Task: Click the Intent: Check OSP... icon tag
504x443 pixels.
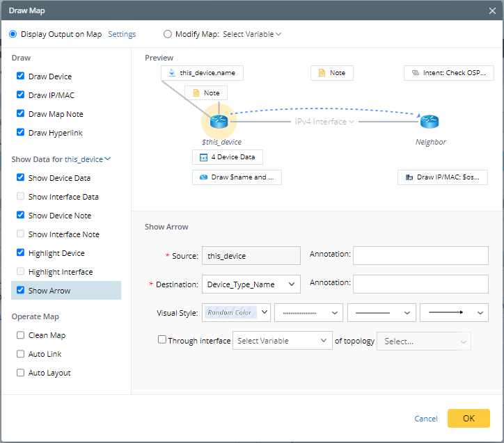Action: point(415,72)
